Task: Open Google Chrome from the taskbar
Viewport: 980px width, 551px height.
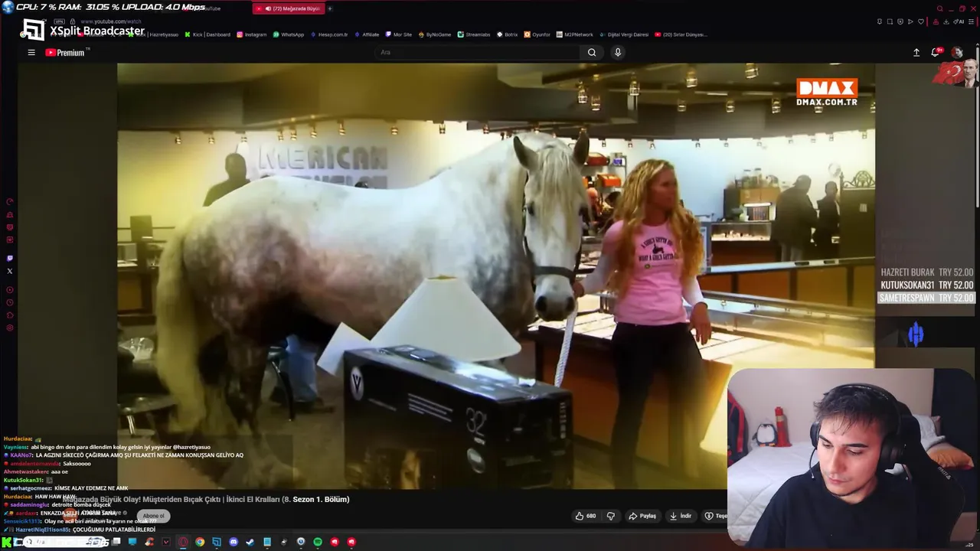Action: tap(200, 542)
